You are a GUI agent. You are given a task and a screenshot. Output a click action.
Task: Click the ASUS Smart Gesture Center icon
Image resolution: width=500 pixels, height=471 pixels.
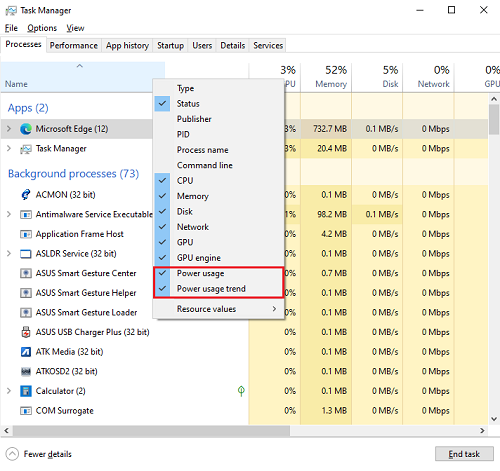click(x=26, y=273)
